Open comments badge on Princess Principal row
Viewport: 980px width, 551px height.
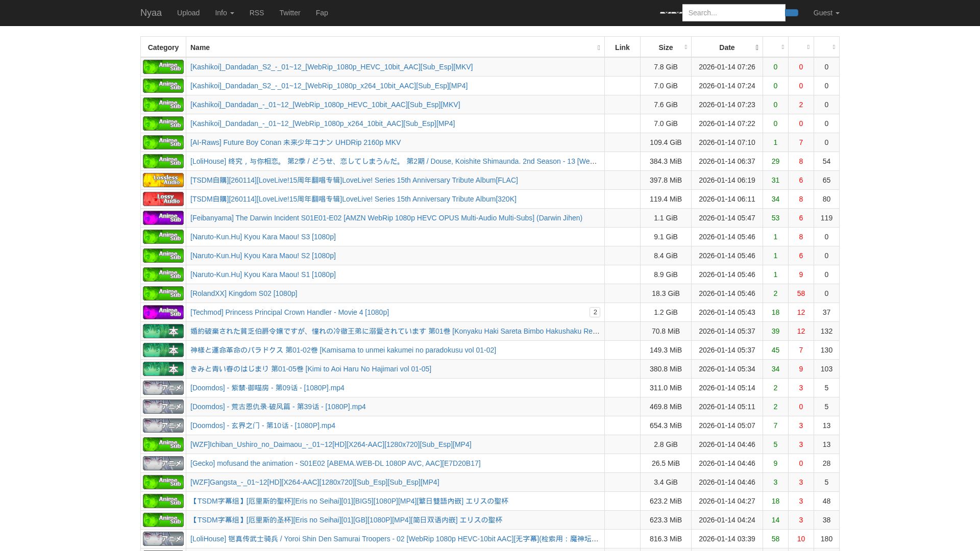[594, 312]
